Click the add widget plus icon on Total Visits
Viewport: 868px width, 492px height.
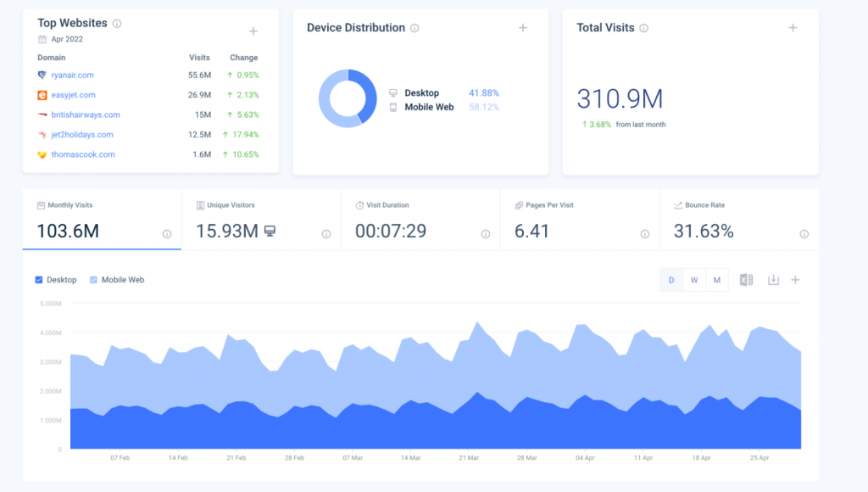point(793,27)
